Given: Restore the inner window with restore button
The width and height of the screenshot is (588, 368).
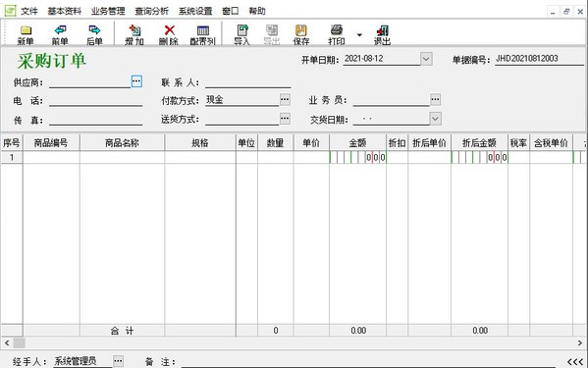Looking at the screenshot, I should pyautogui.click(x=566, y=12).
